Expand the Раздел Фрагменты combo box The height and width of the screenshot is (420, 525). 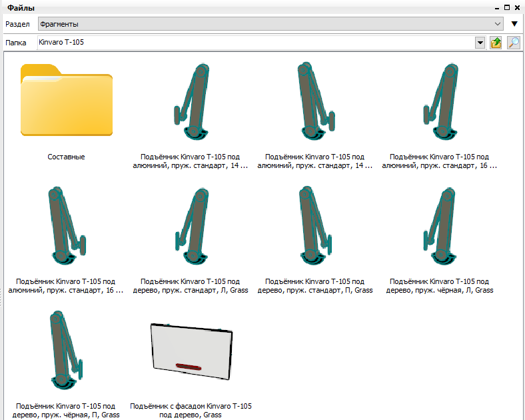[x=270, y=24]
